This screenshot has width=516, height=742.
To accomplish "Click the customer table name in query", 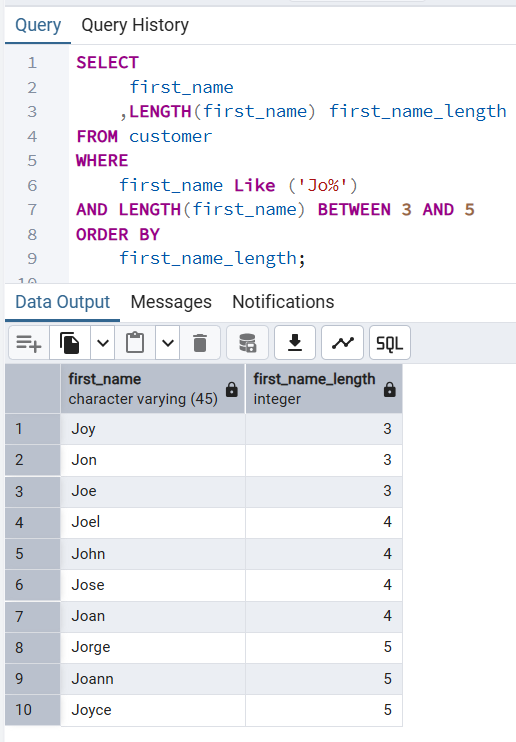I will tap(170, 136).
